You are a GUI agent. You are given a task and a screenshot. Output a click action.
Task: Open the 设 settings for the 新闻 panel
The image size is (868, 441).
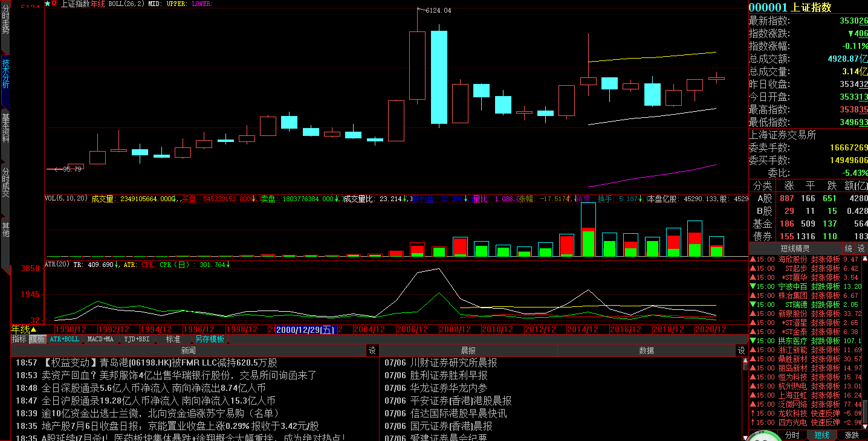click(x=372, y=350)
